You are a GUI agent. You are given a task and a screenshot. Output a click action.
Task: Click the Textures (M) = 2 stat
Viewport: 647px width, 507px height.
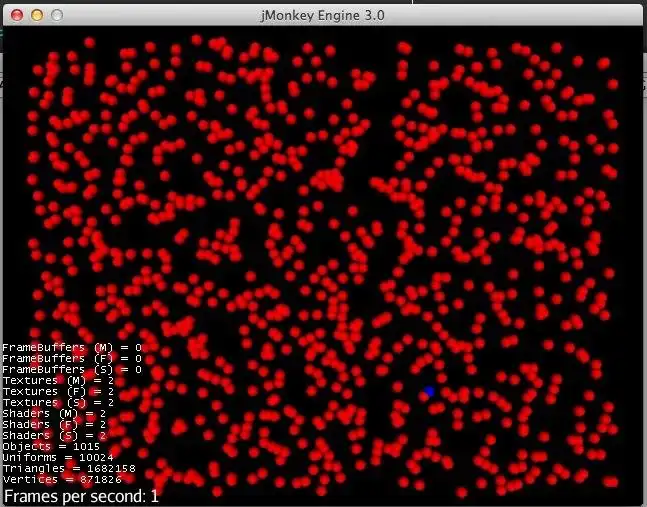(x=58, y=380)
